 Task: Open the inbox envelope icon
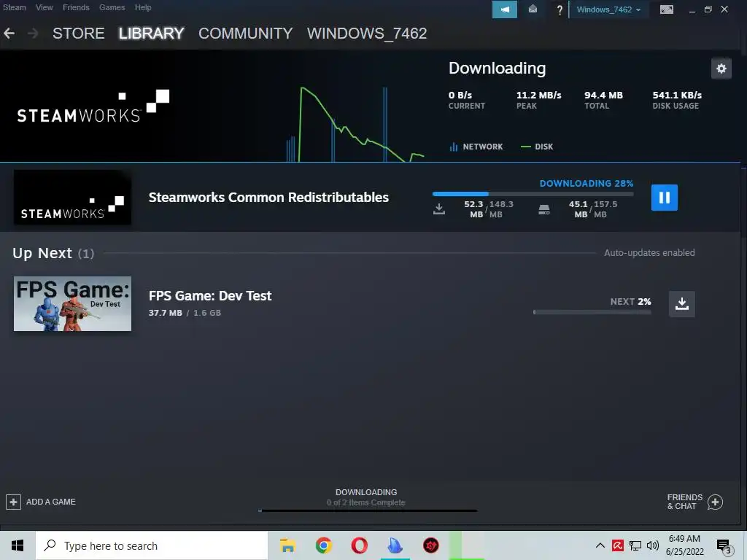[x=533, y=9]
